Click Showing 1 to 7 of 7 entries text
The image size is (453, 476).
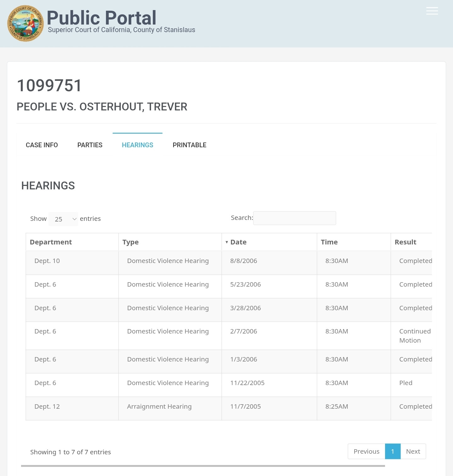pos(70,452)
